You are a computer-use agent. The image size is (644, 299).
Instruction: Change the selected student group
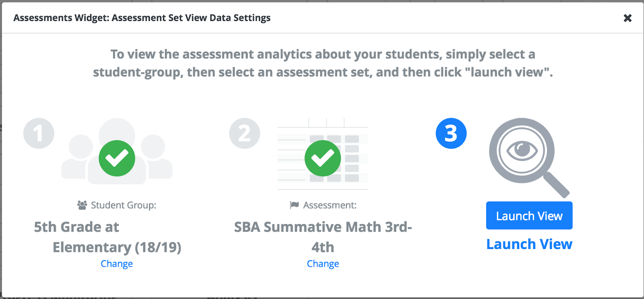point(117,264)
